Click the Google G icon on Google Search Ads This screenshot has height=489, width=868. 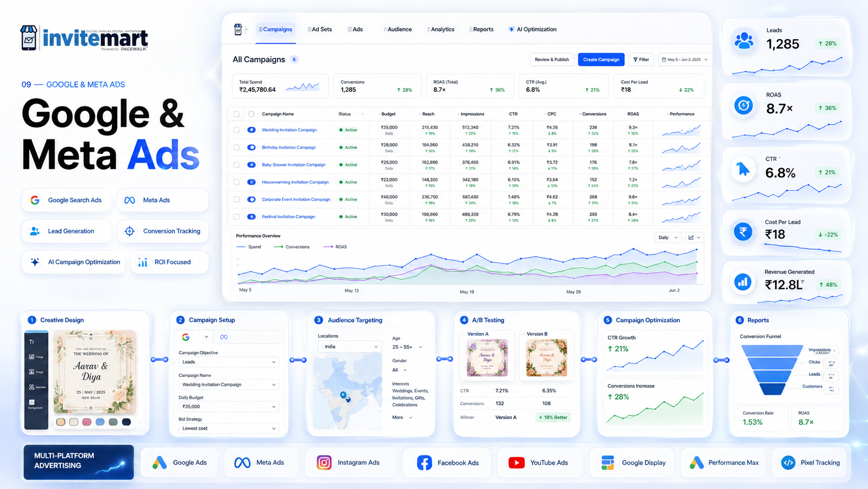(35, 200)
